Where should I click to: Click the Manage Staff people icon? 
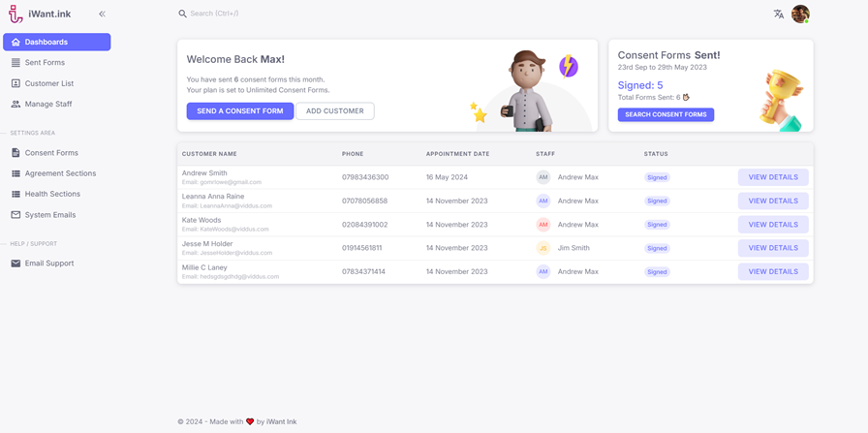(x=15, y=104)
